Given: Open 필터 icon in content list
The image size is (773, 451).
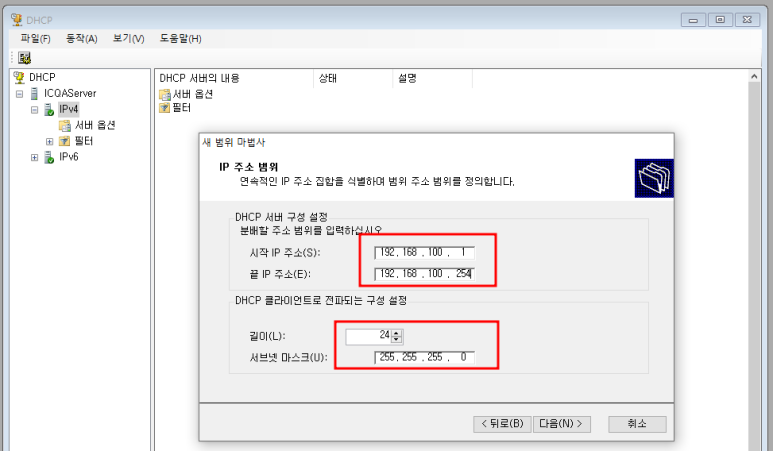Looking at the screenshot, I should [x=165, y=107].
